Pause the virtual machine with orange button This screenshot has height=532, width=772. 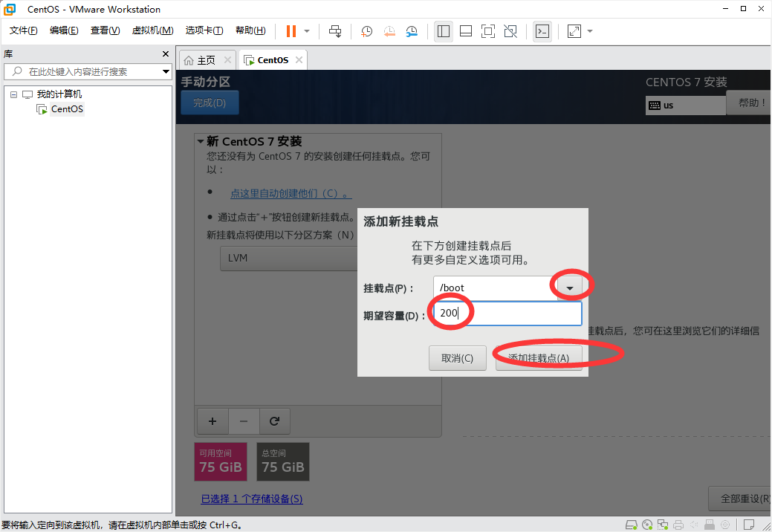tap(291, 31)
